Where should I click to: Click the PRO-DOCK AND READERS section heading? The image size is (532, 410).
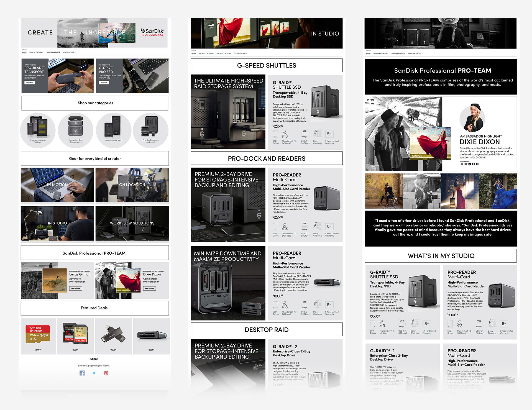(x=267, y=158)
